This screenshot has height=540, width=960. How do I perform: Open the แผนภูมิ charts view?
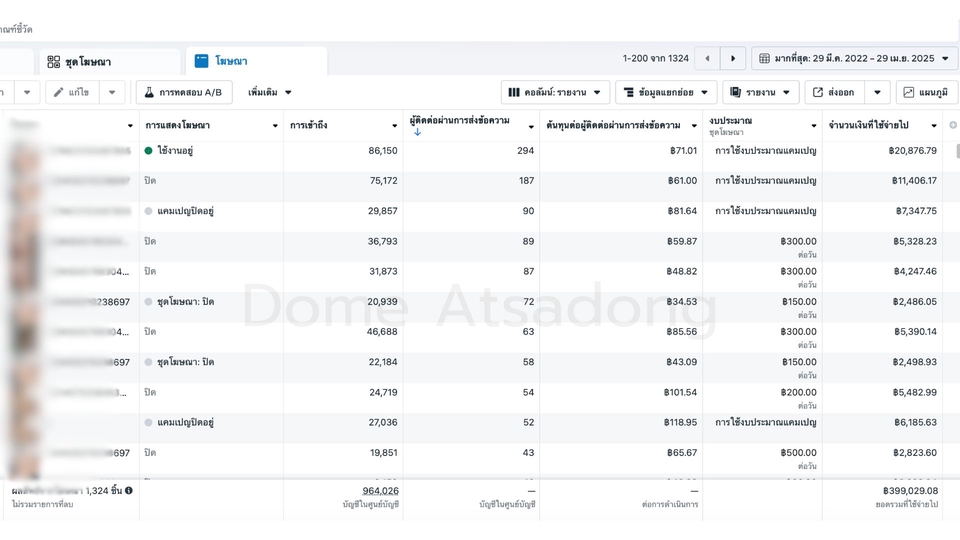927,92
